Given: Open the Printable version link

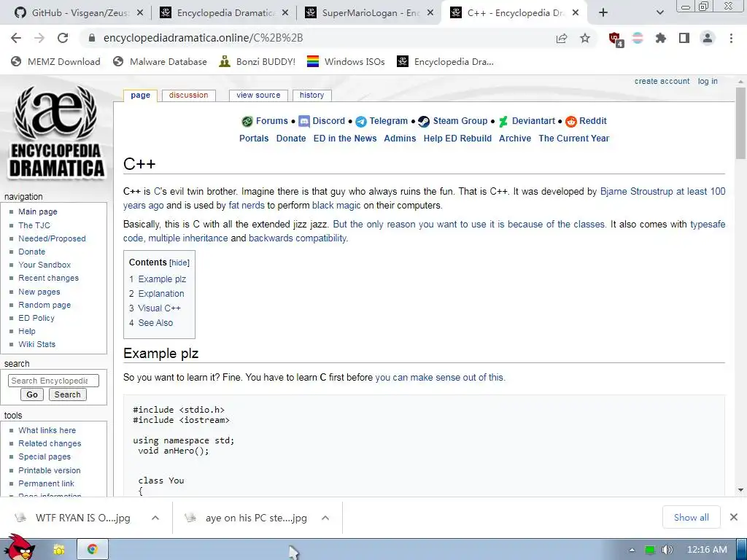Looking at the screenshot, I should pyautogui.click(x=50, y=470).
